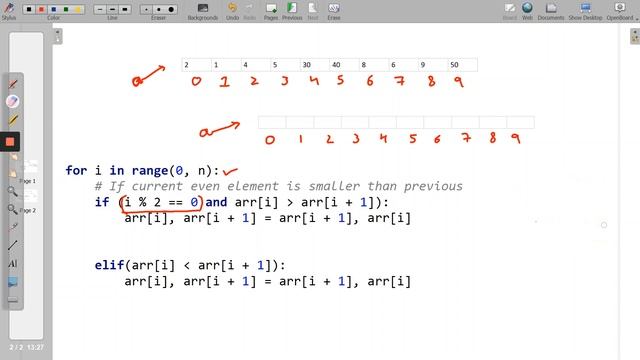Select the yellow pen color

tap(78, 9)
